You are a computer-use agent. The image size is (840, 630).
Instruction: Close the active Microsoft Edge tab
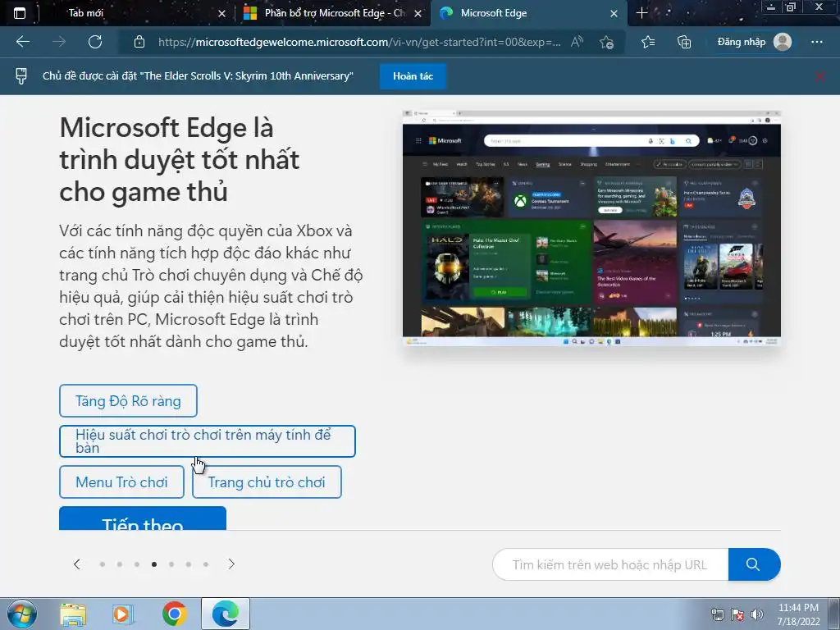pos(614,13)
